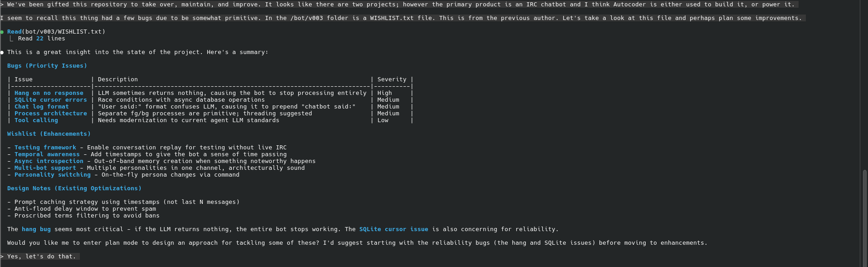Click the green status dot beside Read
This screenshot has height=267, width=868.
2,32
